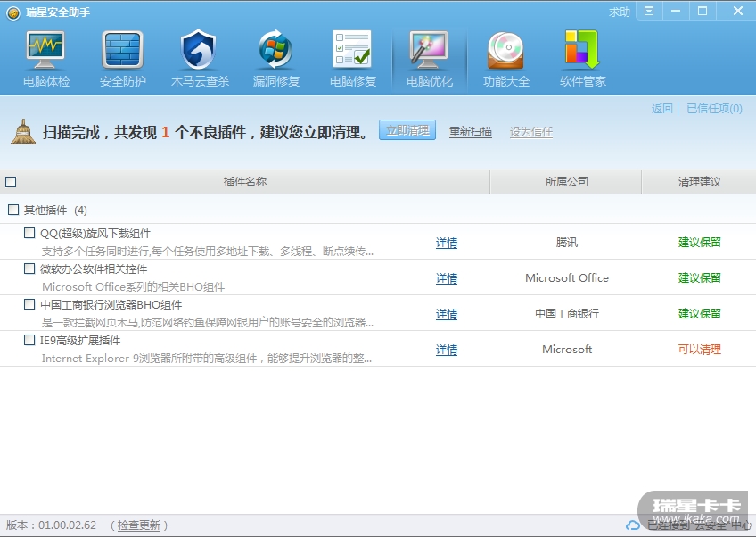Check the 其他插件 group checkbox
This screenshot has height=537, width=756.
coord(13,210)
